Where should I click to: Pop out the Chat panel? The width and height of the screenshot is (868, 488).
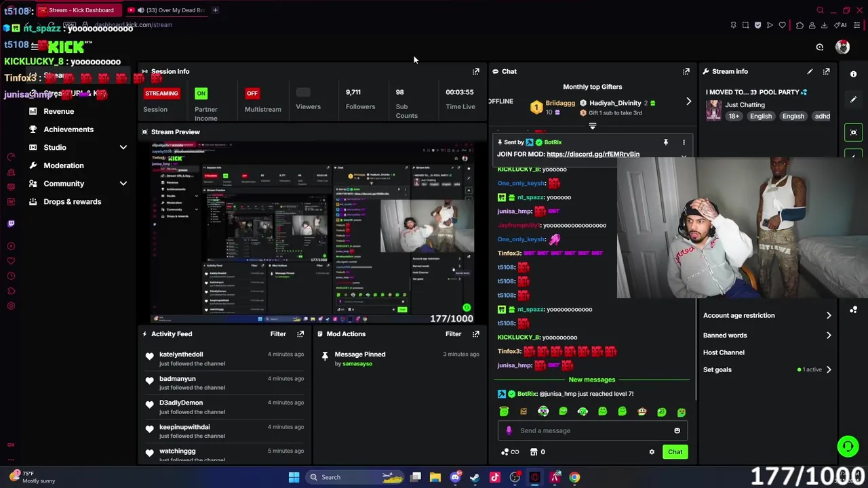pos(686,71)
